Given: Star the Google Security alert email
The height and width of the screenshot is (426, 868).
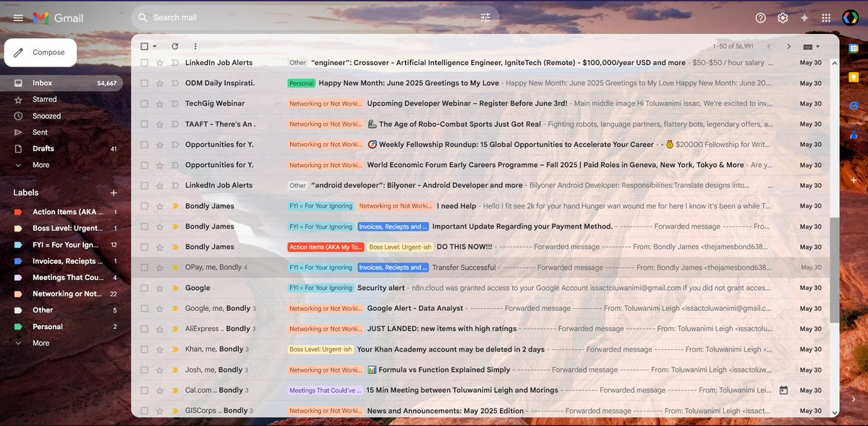Looking at the screenshot, I should (x=160, y=288).
